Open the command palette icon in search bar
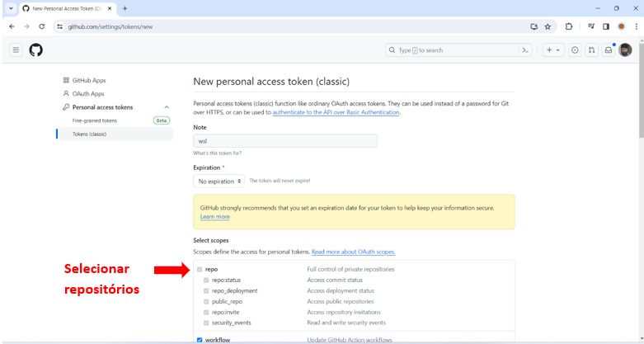The image size is (644, 344). click(525, 50)
